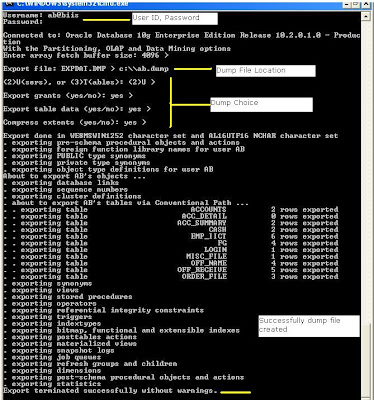Click the CASH table name

pos(217,230)
